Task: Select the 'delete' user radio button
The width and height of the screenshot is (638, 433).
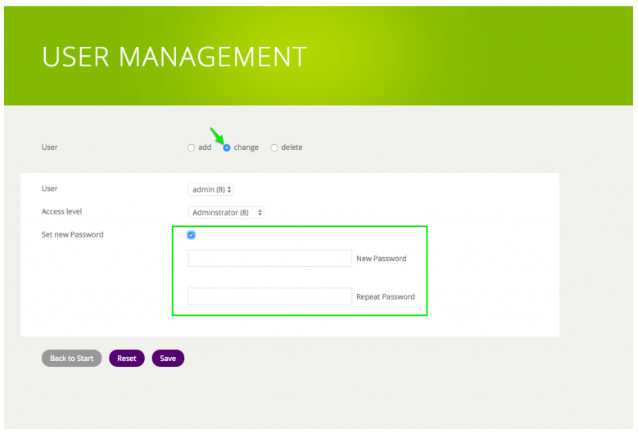Action: tap(274, 148)
